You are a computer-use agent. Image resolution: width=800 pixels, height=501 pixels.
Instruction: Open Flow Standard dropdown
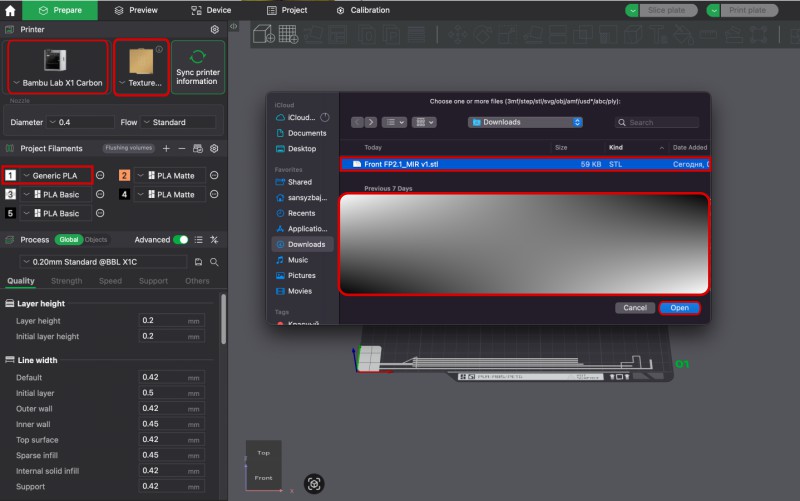pos(180,122)
